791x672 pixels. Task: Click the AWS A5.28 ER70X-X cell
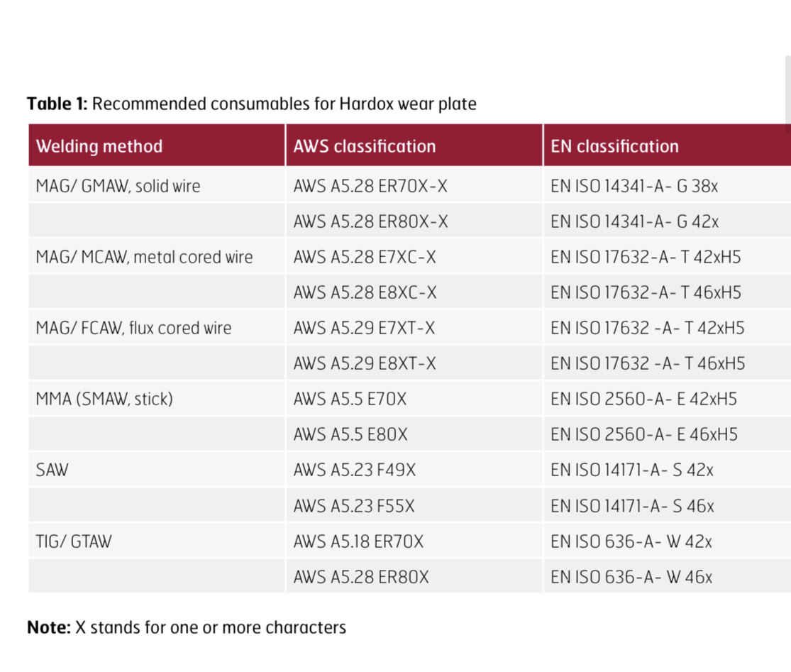click(x=370, y=186)
